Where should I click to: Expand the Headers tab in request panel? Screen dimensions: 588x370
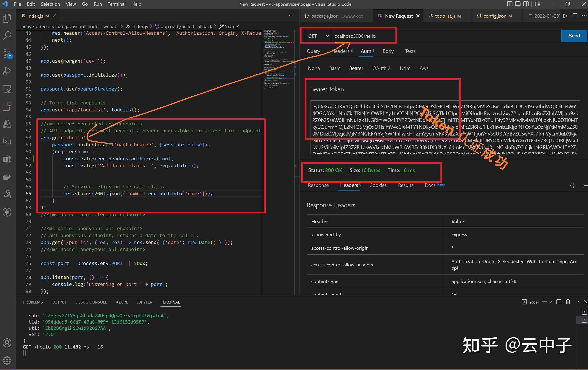[341, 51]
